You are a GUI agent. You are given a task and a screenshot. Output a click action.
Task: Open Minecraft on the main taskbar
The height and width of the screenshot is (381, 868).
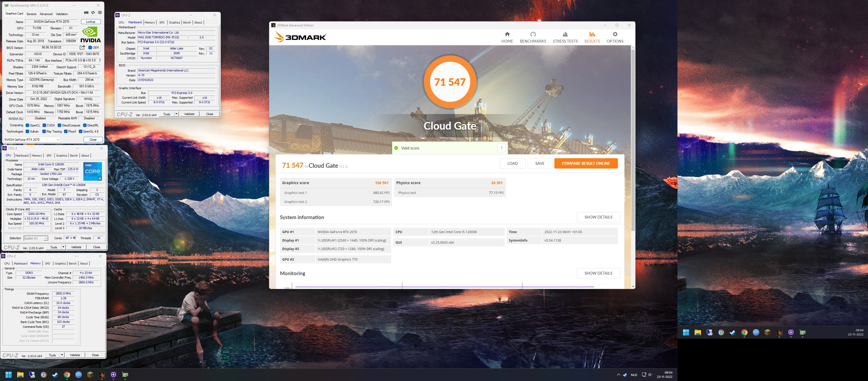click(x=90, y=375)
